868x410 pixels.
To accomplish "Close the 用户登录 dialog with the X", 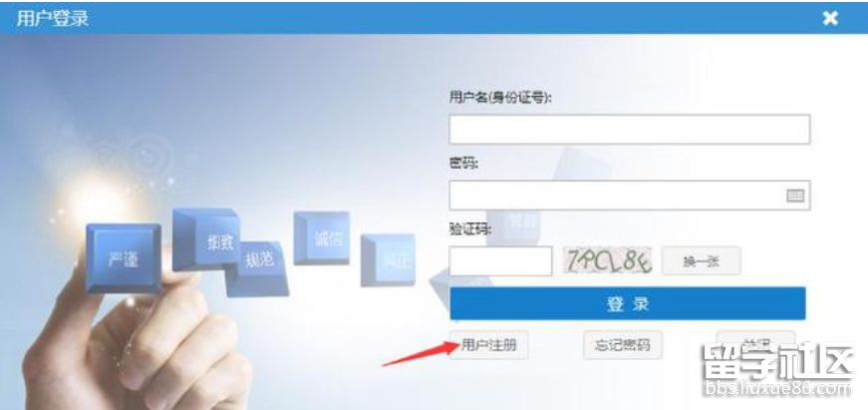I will tap(830, 18).
